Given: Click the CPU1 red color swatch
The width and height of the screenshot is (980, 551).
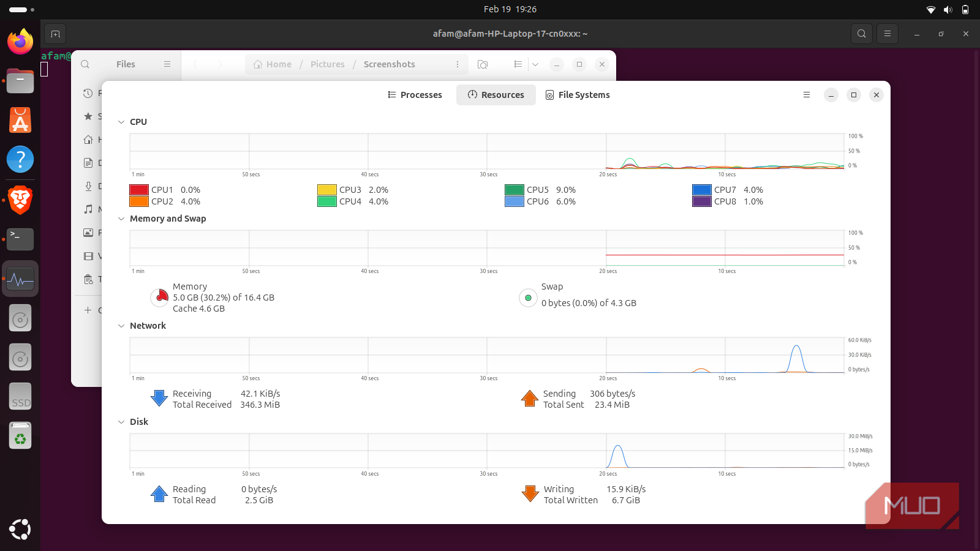Looking at the screenshot, I should click(139, 190).
